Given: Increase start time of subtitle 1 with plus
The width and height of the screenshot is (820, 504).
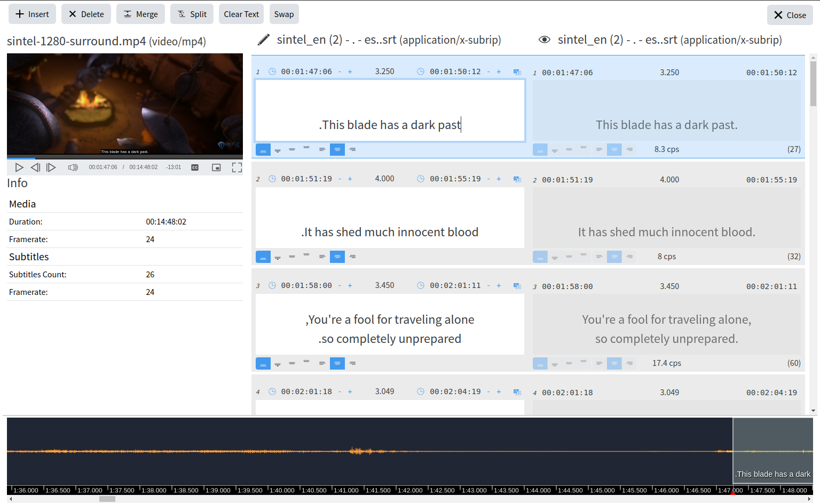Looking at the screenshot, I should (350, 72).
